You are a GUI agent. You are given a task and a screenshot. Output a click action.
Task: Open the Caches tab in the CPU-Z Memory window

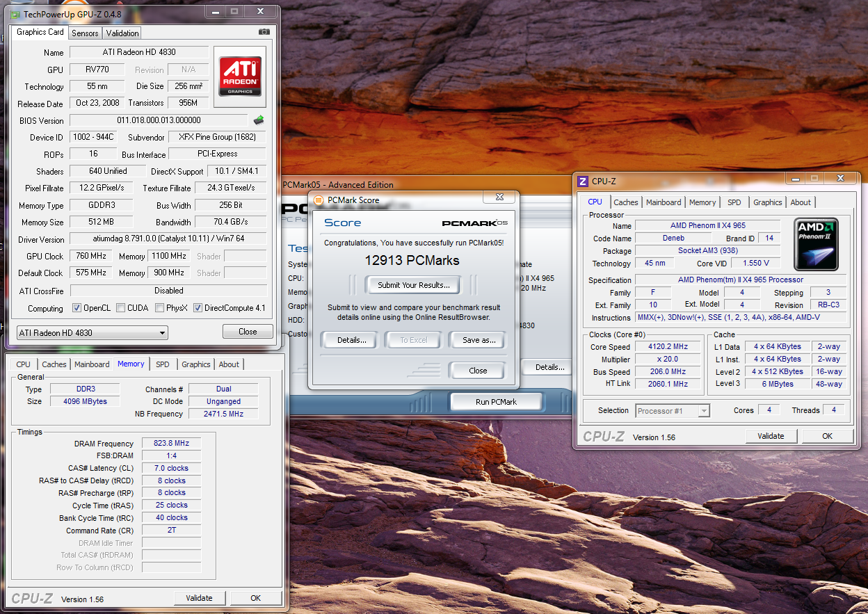coord(54,364)
